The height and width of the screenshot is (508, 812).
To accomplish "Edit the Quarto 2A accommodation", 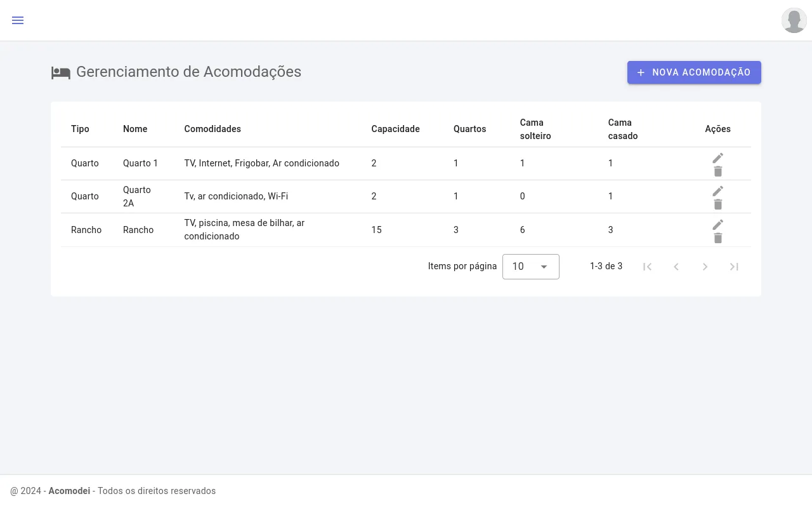I will click(717, 190).
